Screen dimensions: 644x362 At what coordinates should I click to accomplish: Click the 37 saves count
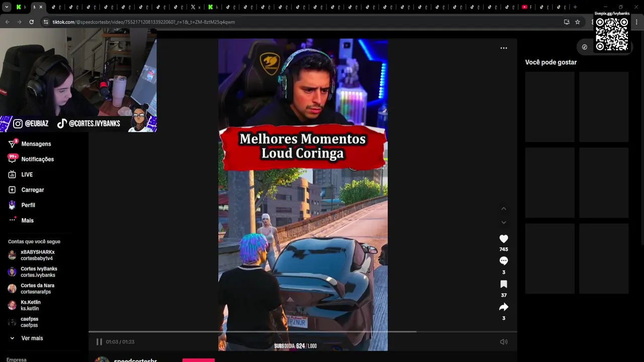pos(504,295)
